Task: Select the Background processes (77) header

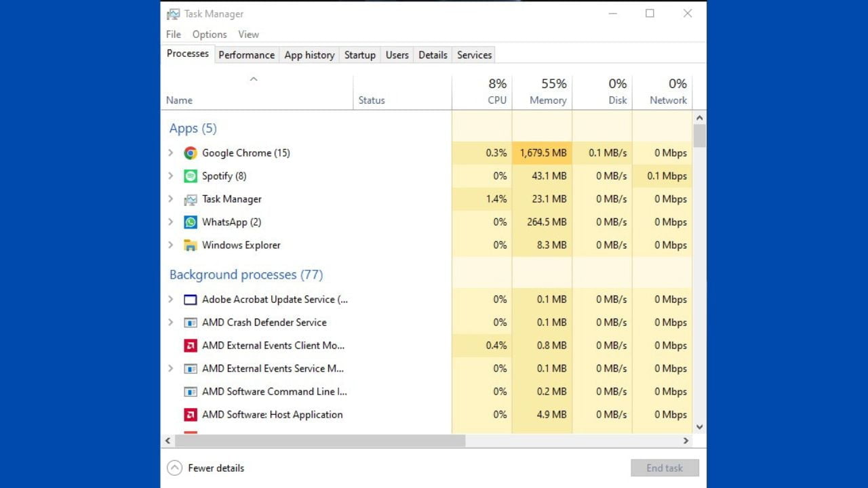Action: click(246, 274)
